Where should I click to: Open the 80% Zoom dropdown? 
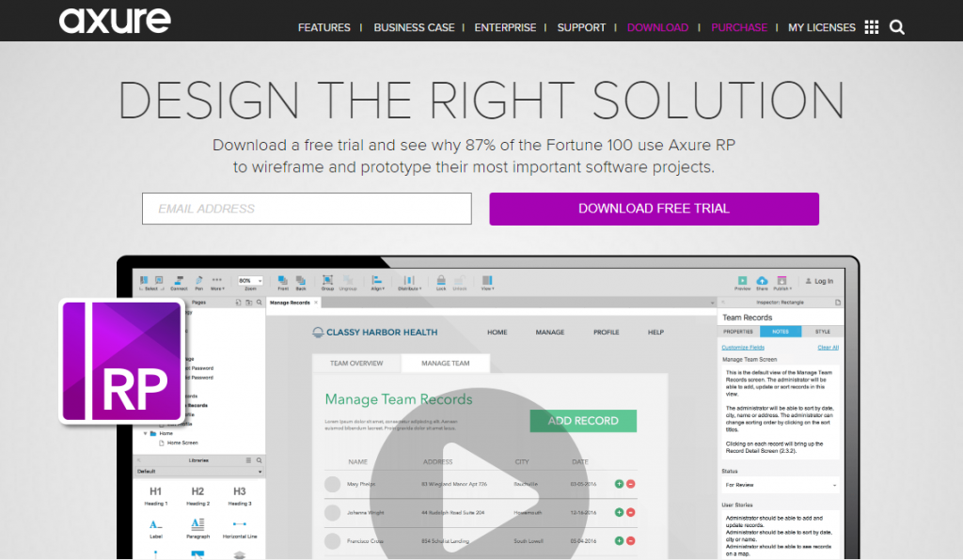tap(249, 280)
